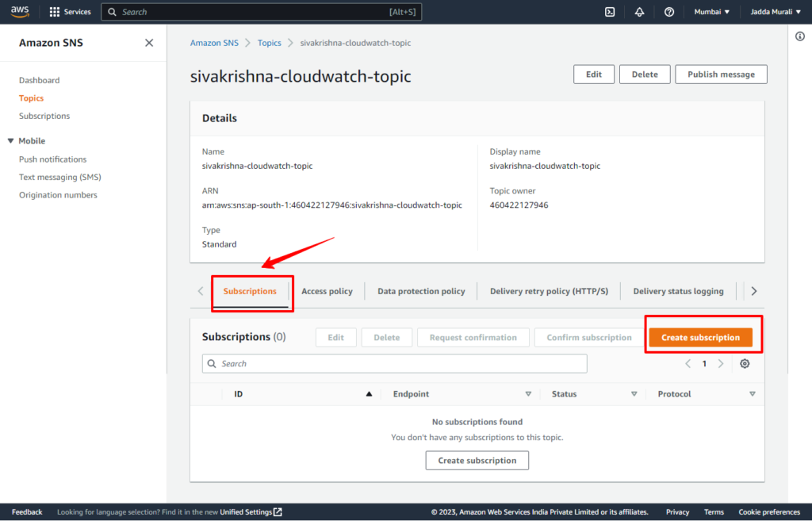Click the Edit topic button

pyautogui.click(x=593, y=75)
